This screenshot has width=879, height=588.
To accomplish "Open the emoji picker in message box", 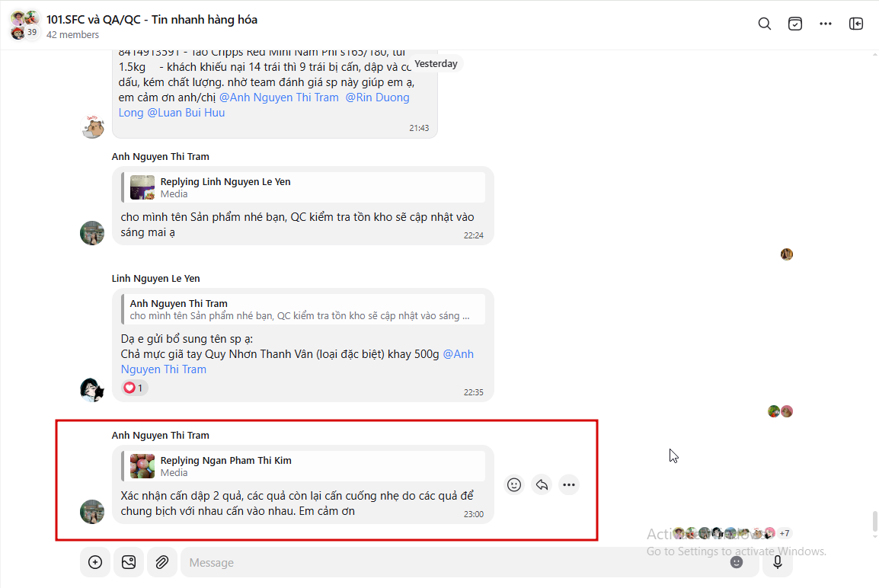I will (737, 562).
